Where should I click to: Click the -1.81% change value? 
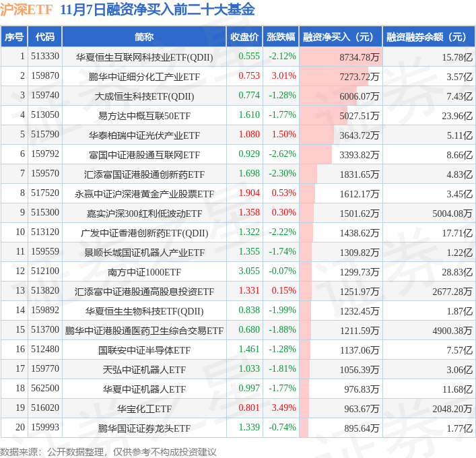pyautogui.click(x=282, y=368)
